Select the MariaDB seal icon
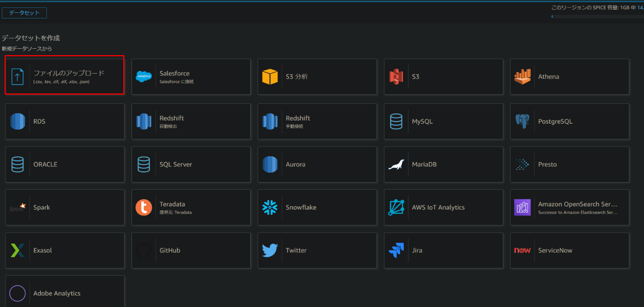This screenshot has height=307, width=644. 396,165
